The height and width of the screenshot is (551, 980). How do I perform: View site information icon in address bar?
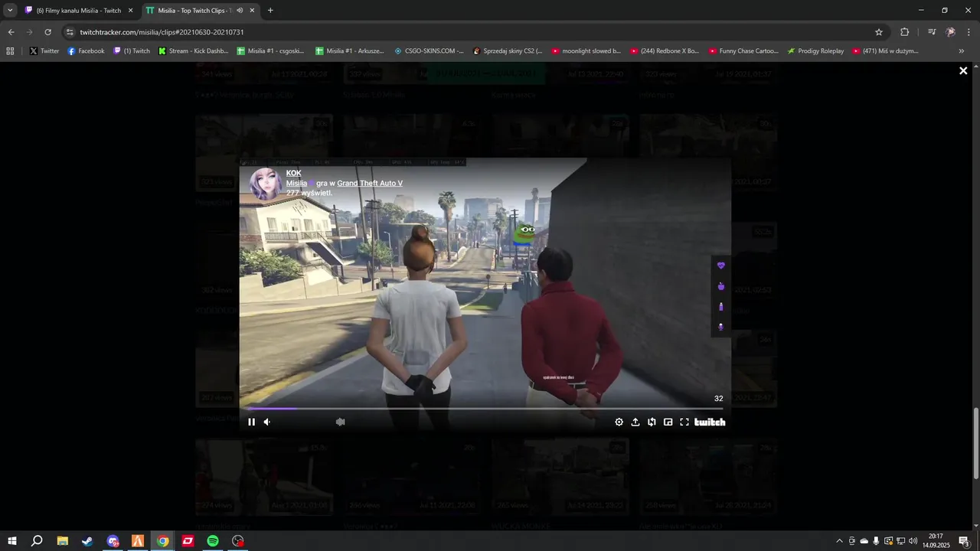(70, 32)
